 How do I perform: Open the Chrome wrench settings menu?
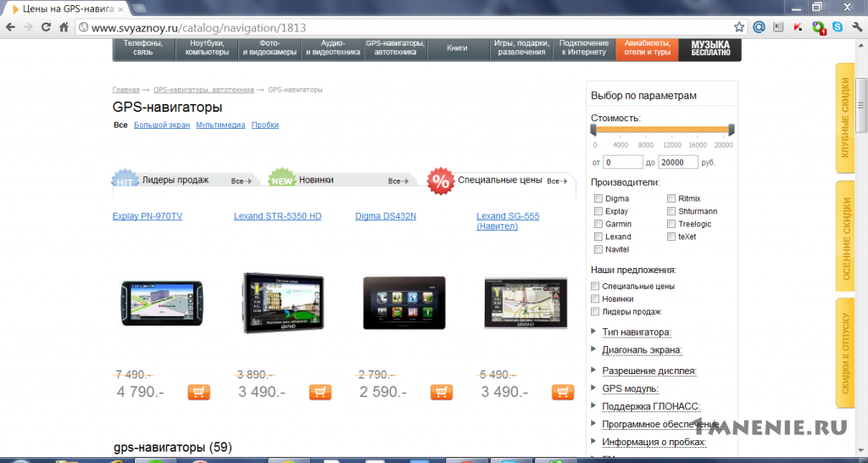pyautogui.click(x=858, y=27)
